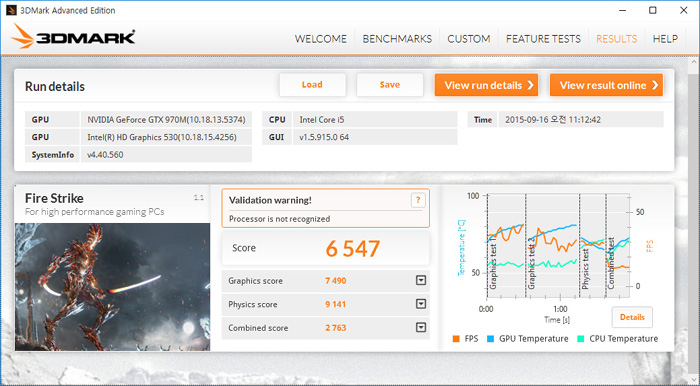The height and width of the screenshot is (386, 700).
Task: Open the FEATURE TESTS tab
Action: click(543, 39)
